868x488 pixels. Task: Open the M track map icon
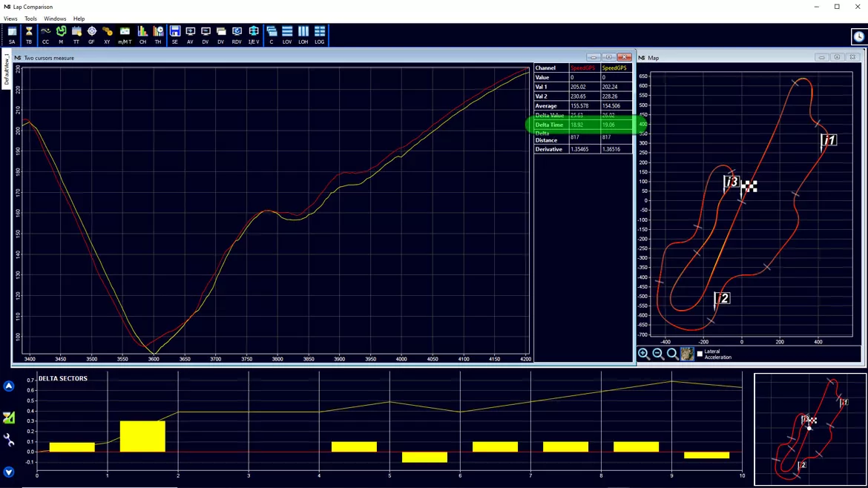coord(61,35)
